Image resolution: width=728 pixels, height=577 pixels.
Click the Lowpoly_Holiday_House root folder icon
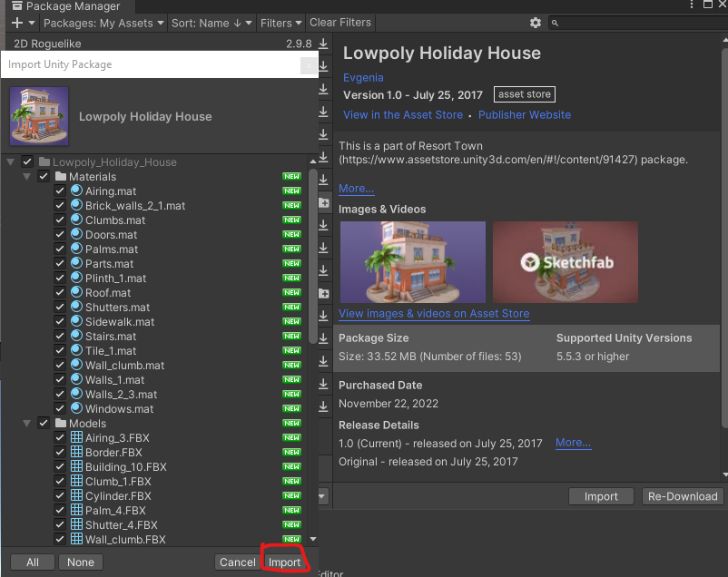point(44,161)
